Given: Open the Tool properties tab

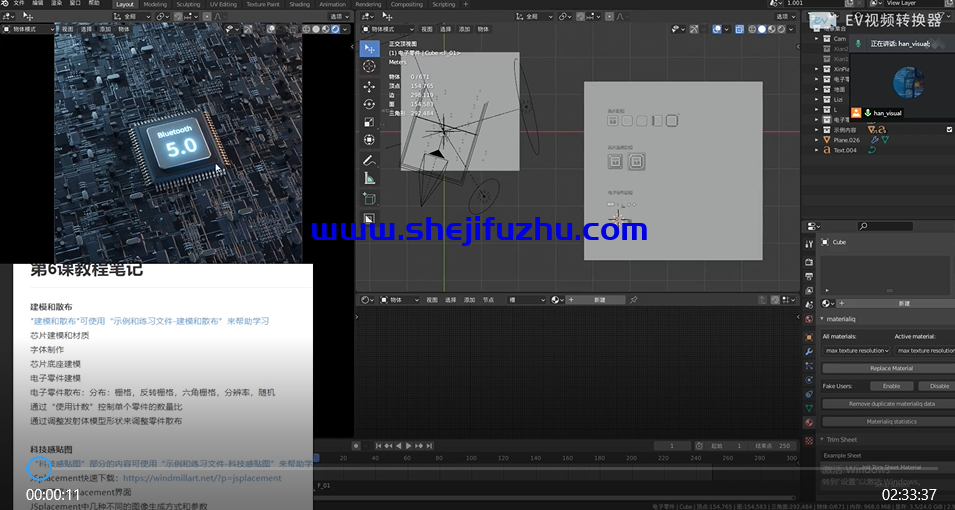Looking at the screenshot, I should [x=809, y=244].
